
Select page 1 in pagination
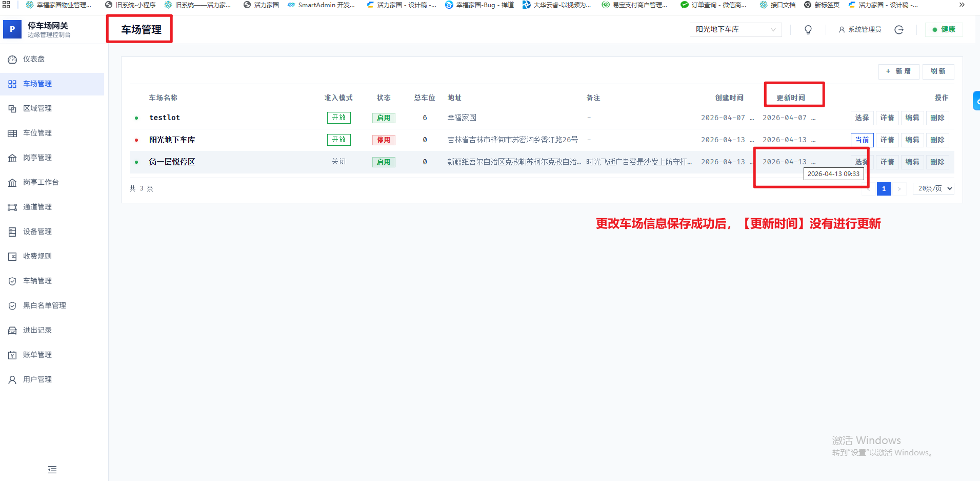(x=884, y=189)
